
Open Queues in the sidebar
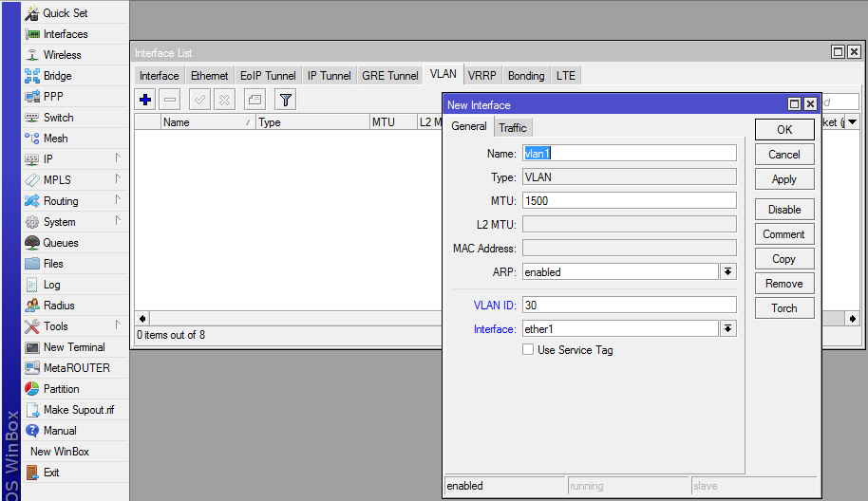[61, 243]
